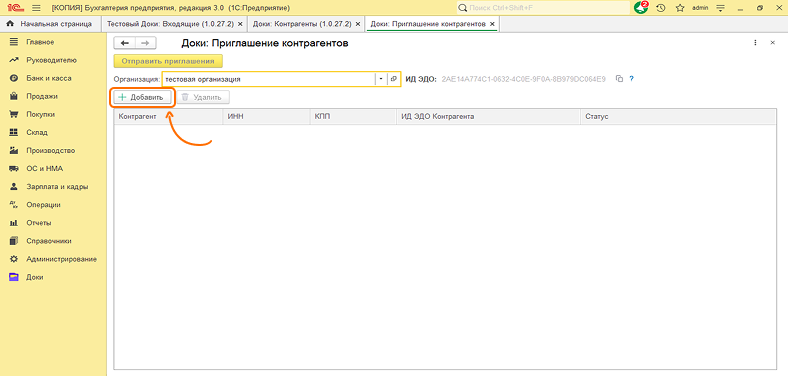Click Отправить приглашения button
This screenshot has width=788, height=376.
click(168, 61)
